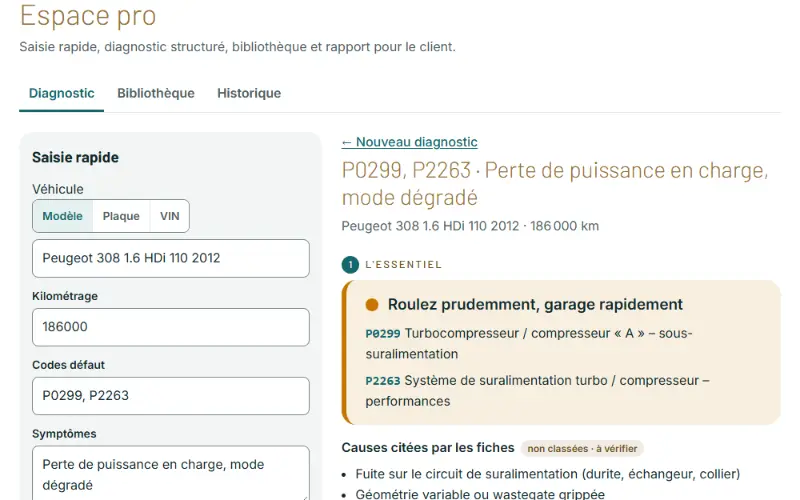Click the 'Fuite sur le circuit de suralimentation' bullet
This screenshot has width=800, height=500.
[x=547, y=474]
